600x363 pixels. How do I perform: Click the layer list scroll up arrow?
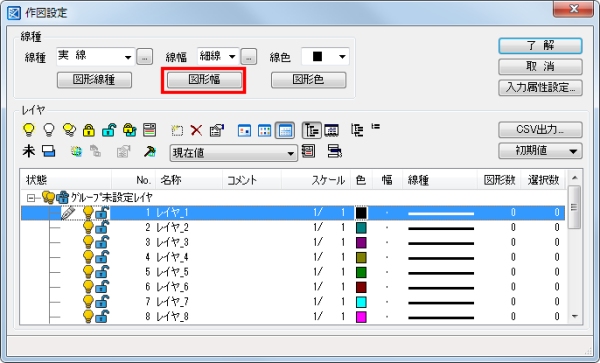pyautogui.click(x=574, y=178)
